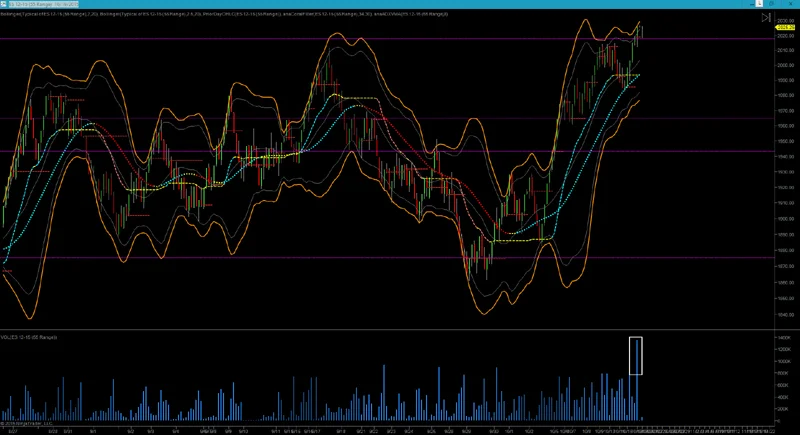800x435 pixels.
Task: Click the 2000.00 price axis label
Action: point(786,65)
